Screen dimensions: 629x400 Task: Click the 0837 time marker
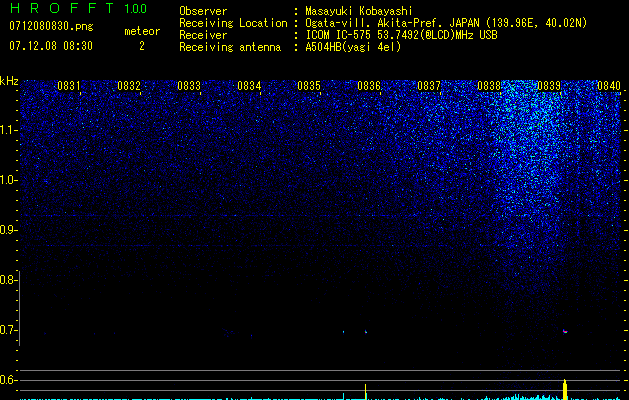tap(429, 85)
